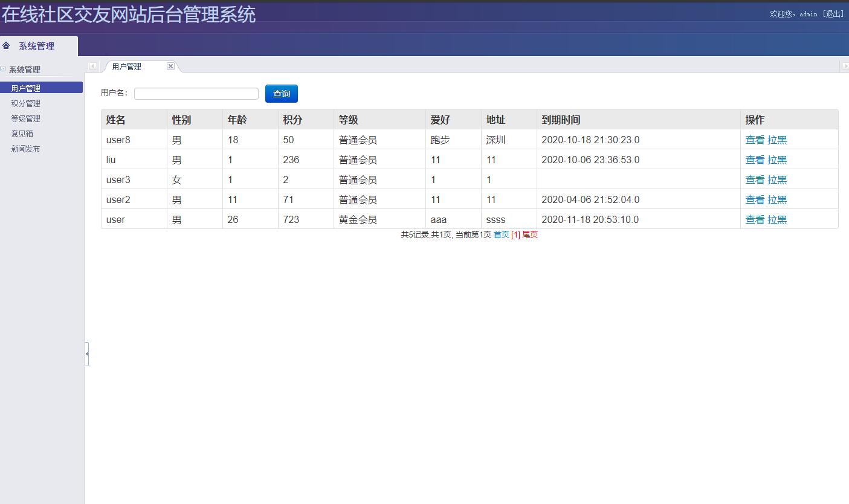This screenshot has width=849, height=504.
Task: Close the 用户管理 tab with its X icon
Action: coord(170,66)
